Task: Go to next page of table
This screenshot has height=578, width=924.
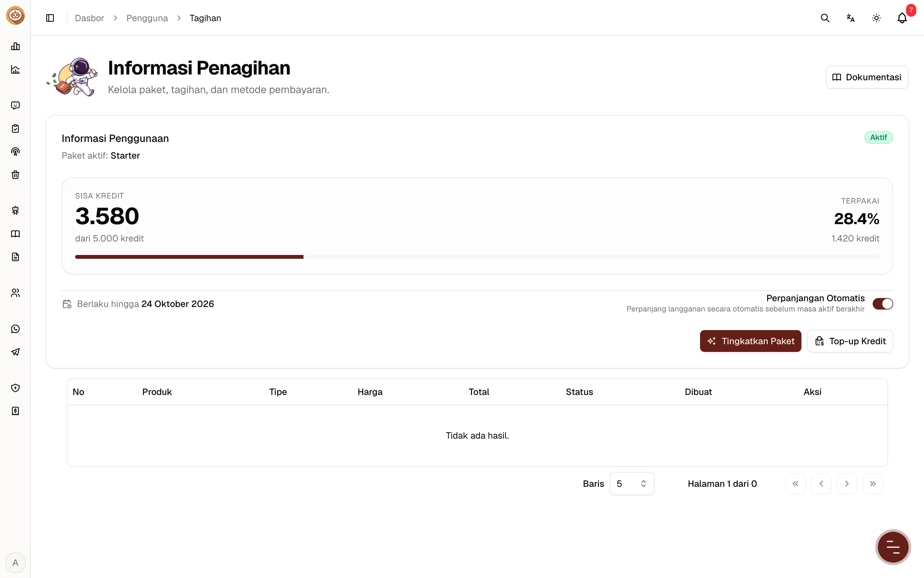Action: click(x=847, y=484)
